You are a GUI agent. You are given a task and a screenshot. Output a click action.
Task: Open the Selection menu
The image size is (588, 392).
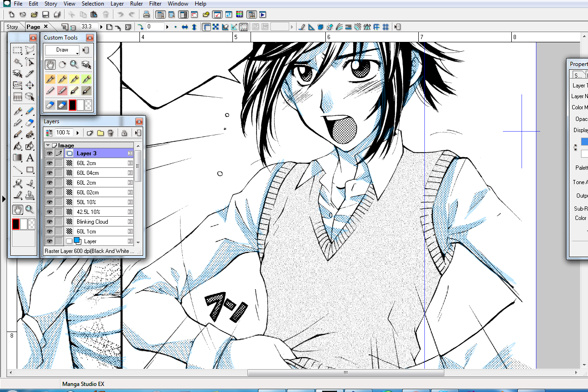point(93,4)
